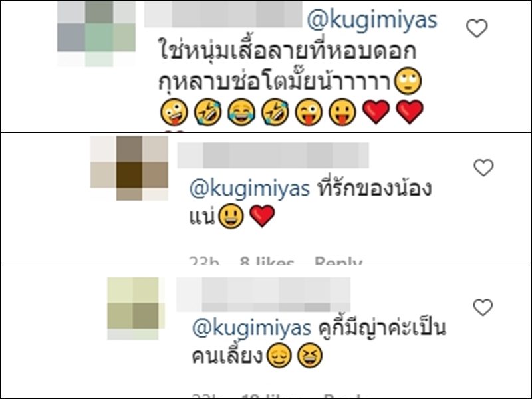Like the reply ending with 'คนเลี้ยง'

pos(483,307)
